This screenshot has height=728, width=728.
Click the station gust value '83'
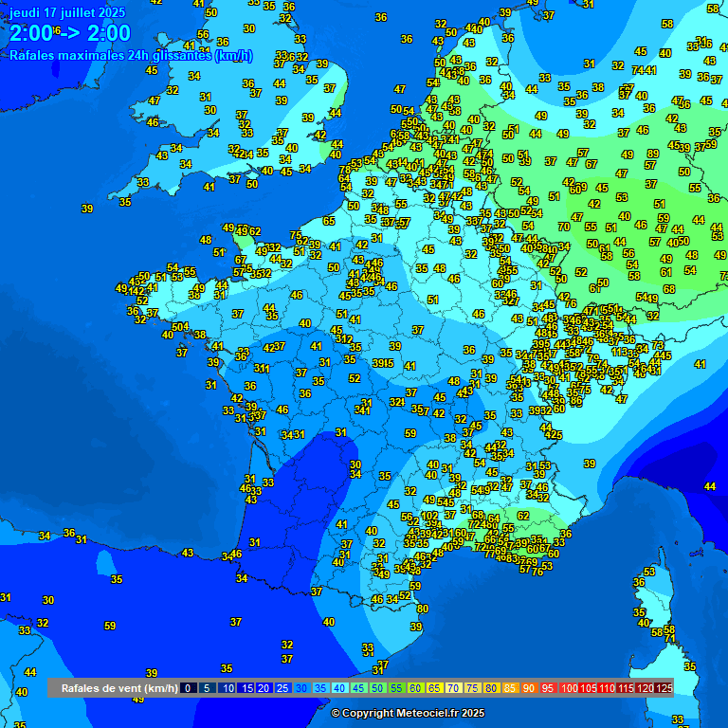click(512, 558)
